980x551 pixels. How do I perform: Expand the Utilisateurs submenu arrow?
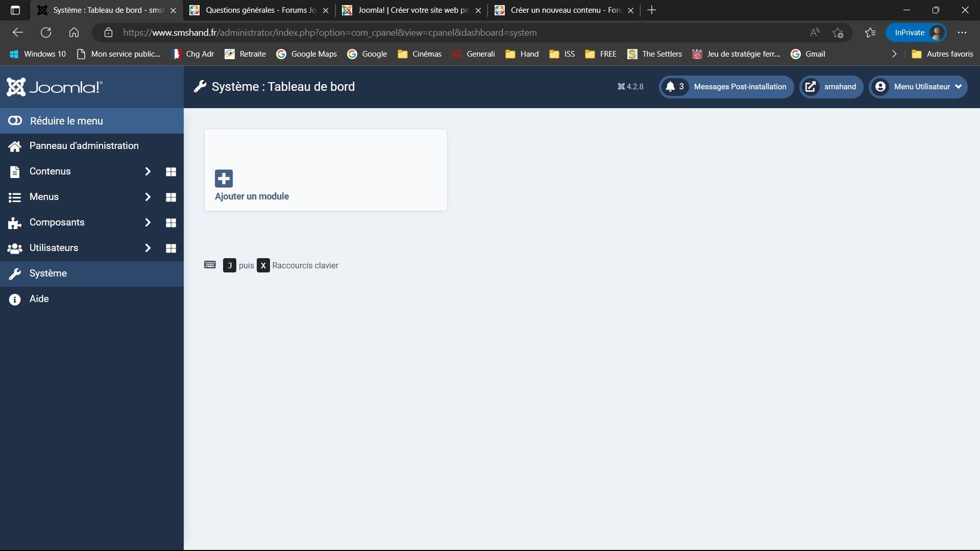pos(146,247)
